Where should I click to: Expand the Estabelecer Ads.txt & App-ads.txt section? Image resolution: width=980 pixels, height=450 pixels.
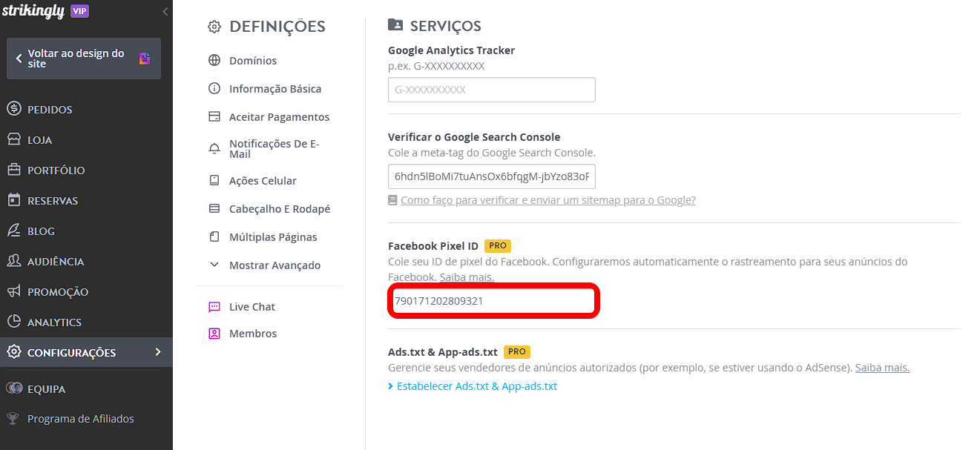(x=473, y=386)
